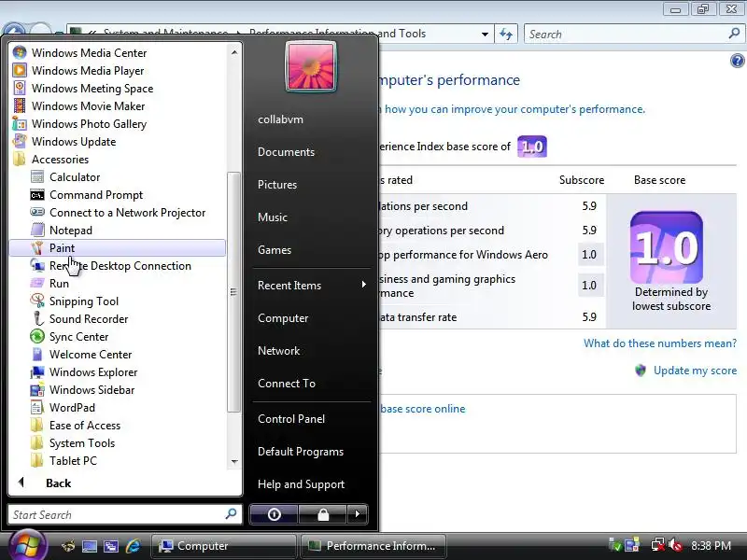
Task: Open Control Panel from Start menu
Action: tap(291, 418)
